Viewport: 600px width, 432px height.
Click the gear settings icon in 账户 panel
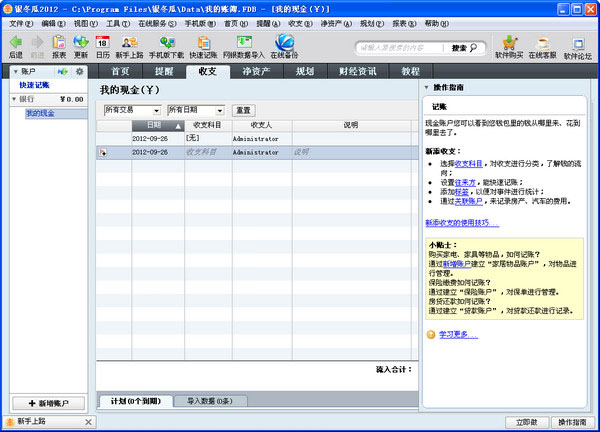click(x=78, y=72)
